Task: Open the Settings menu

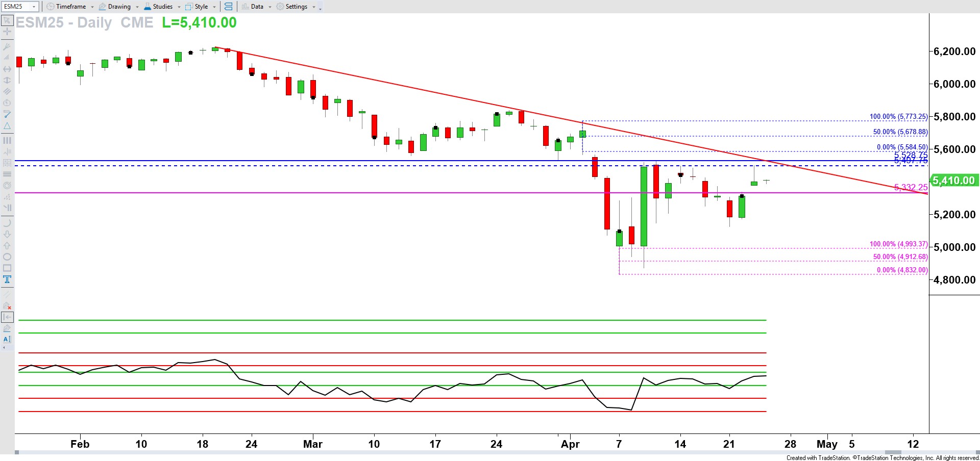Action: [292, 7]
